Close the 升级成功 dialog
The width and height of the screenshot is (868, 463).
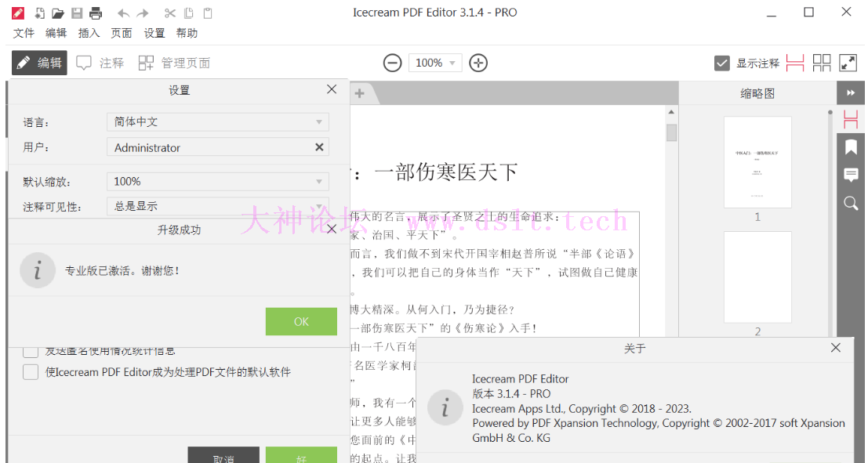(x=332, y=229)
